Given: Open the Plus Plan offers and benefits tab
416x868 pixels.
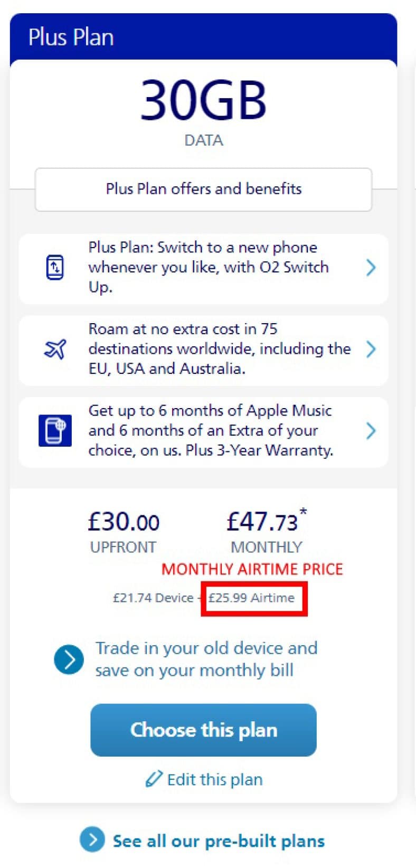Looking at the screenshot, I should tap(203, 189).
